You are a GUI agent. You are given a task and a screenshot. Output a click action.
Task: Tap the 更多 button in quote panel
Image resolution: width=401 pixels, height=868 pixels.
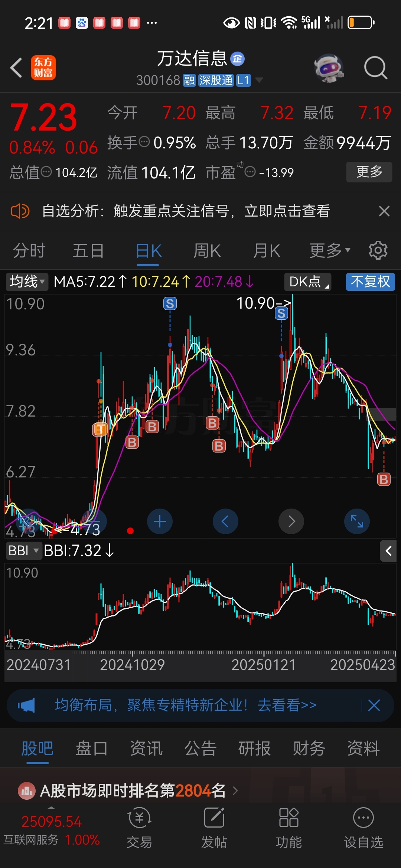pyautogui.click(x=369, y=172)
